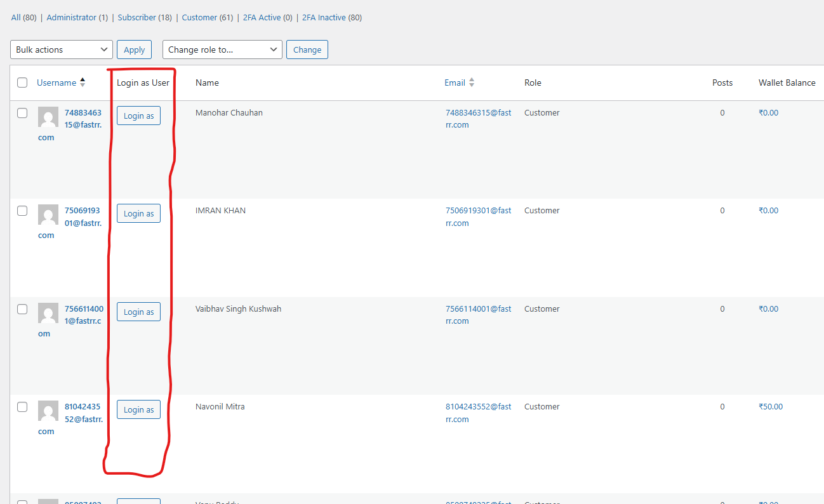Login as Navonil Mitra
824x504 pixels.
coord(138,409)
